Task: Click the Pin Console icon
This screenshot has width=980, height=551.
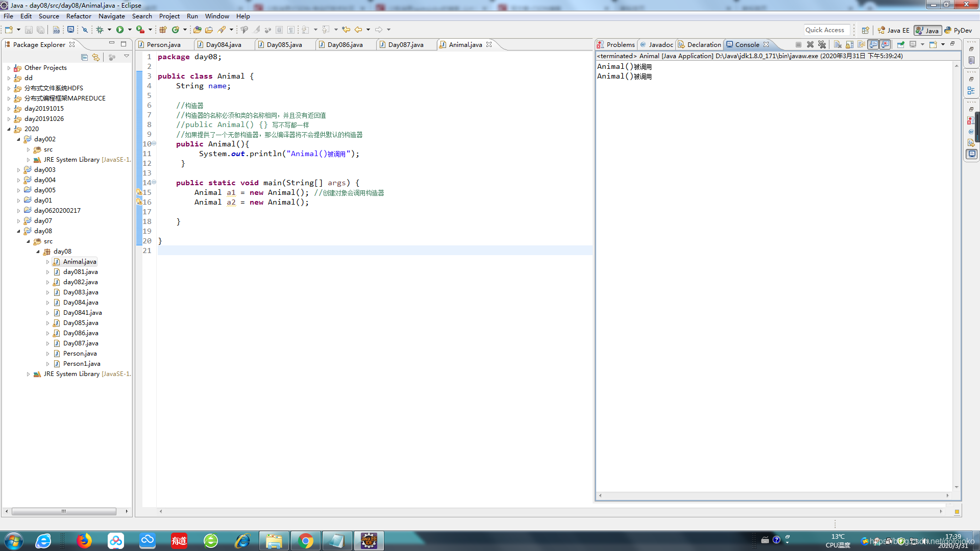Action: click(x=900, y=44)
